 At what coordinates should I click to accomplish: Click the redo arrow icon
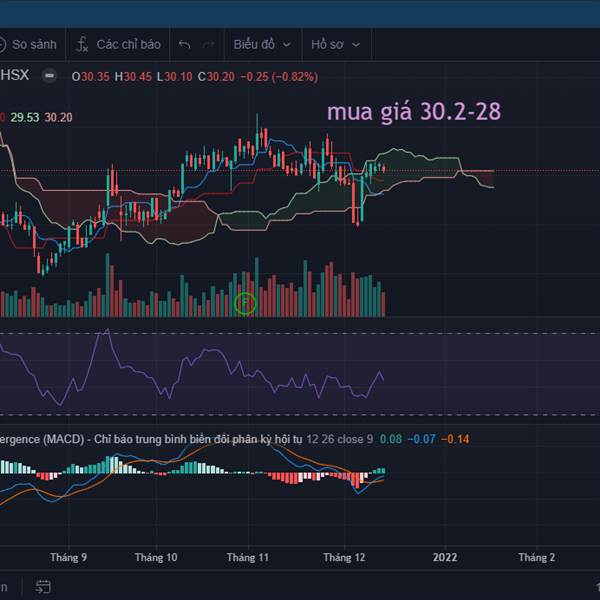point(209,45)
